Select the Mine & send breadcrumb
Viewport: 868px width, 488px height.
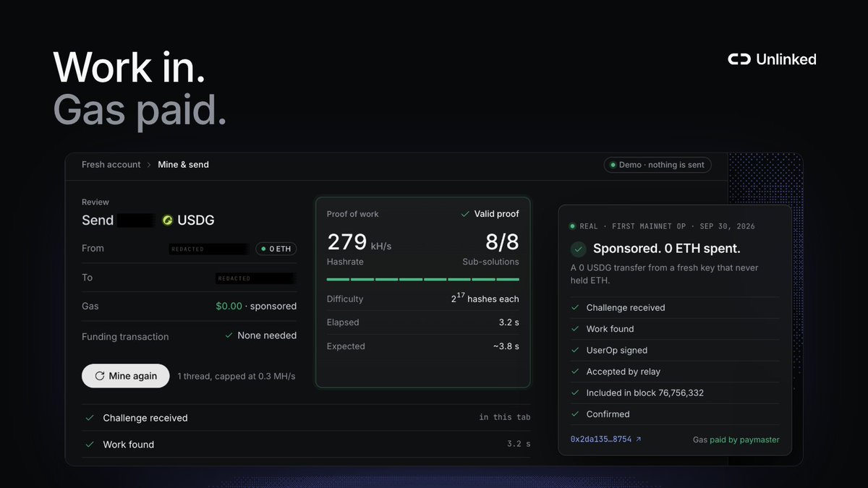[x=184, y=165]
